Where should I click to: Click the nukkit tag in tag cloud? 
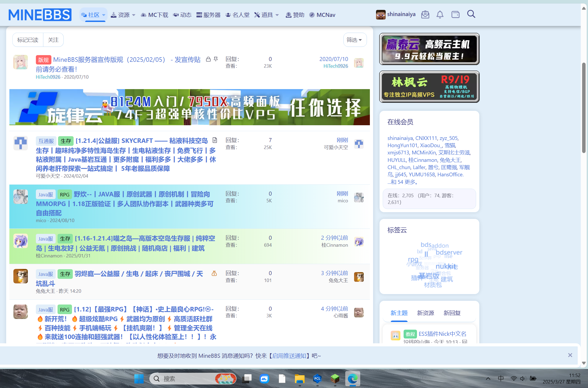point(446,267)
